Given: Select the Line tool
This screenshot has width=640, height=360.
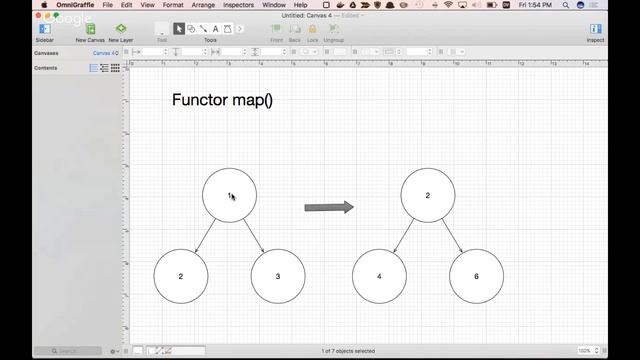Looking at the screenshot, I should [203, 29].
